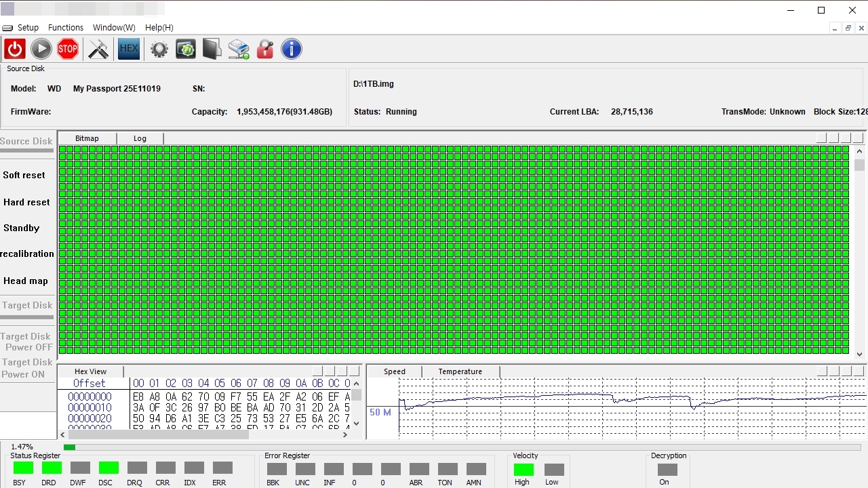
Task: Open the Setup menu
Action: tap(28, 28)
